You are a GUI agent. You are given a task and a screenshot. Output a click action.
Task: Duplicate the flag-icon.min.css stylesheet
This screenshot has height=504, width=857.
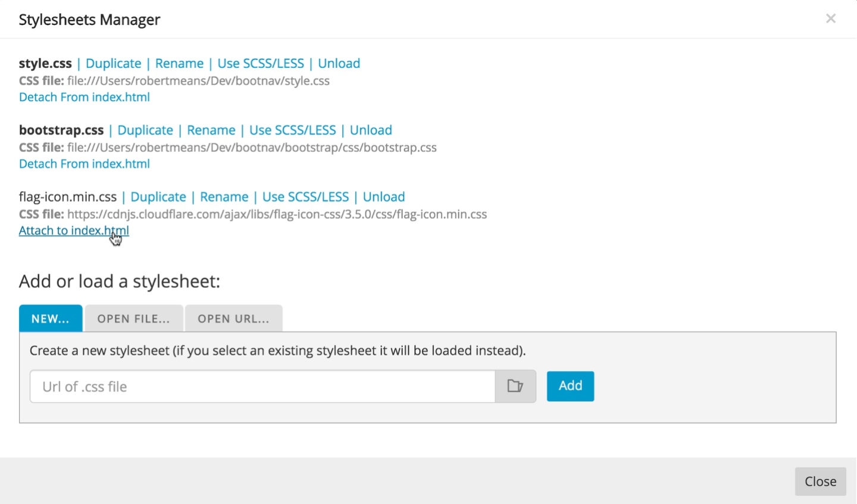click(158, 196)
